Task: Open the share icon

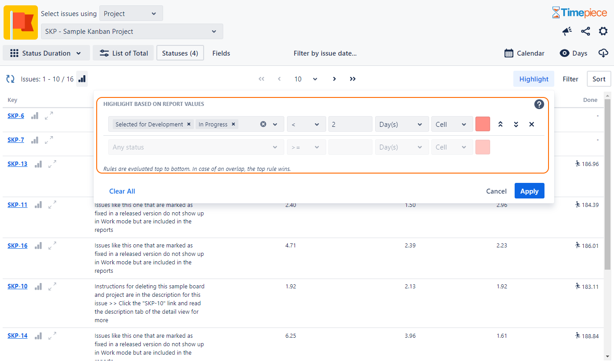Action: pyautogui.click(x=585, y=31)
